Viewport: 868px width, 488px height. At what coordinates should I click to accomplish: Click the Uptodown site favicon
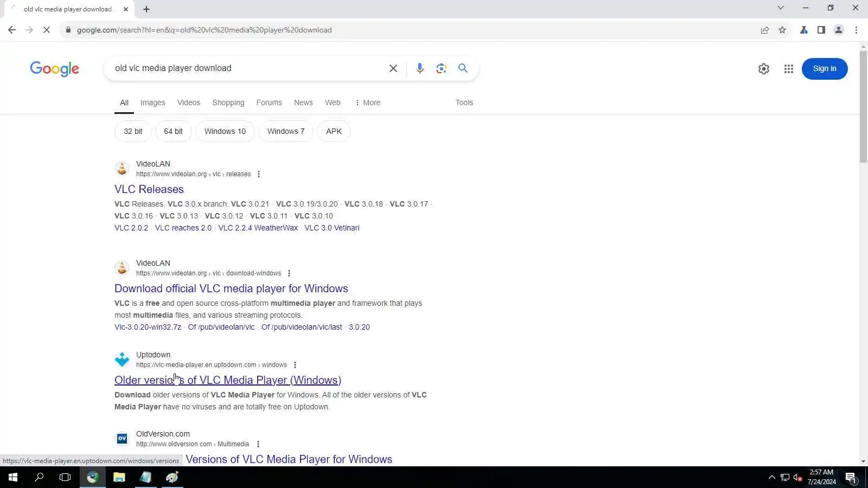(x=122, y=359)
